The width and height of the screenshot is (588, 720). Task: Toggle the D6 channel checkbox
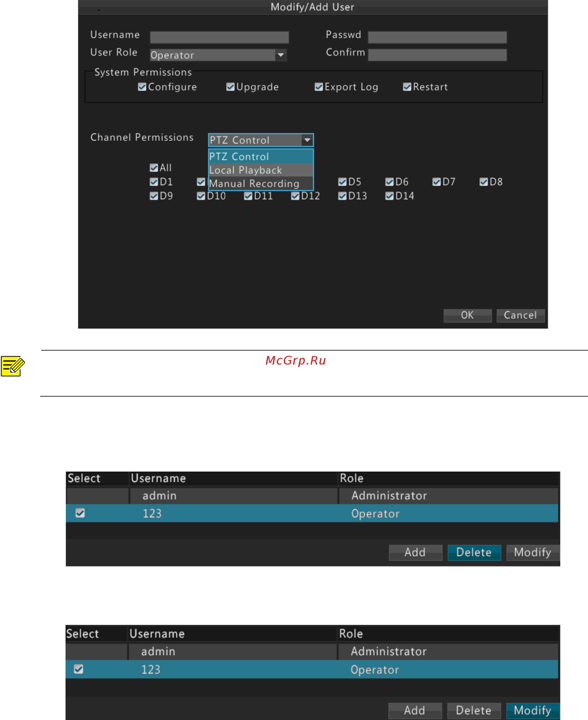390,182
